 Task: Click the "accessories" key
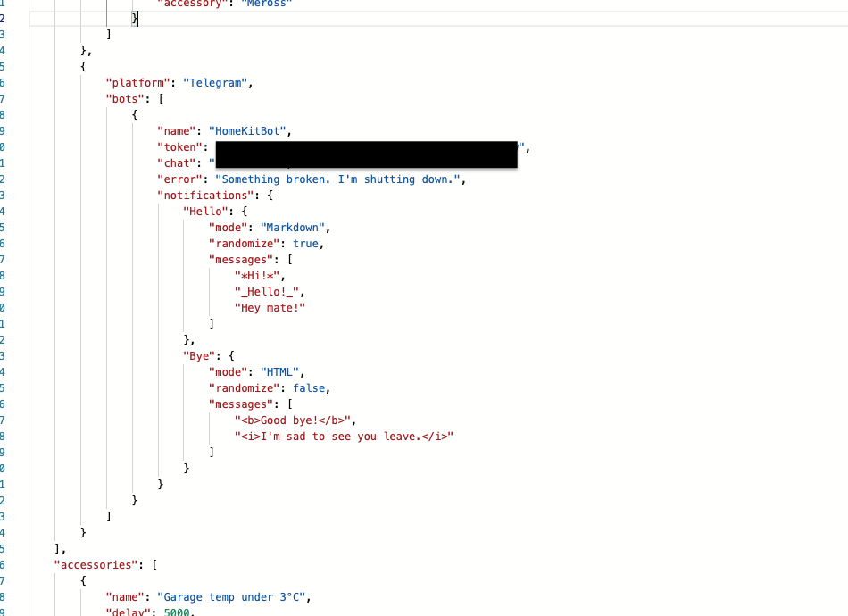pyautogui.click(x=96, y=565)
